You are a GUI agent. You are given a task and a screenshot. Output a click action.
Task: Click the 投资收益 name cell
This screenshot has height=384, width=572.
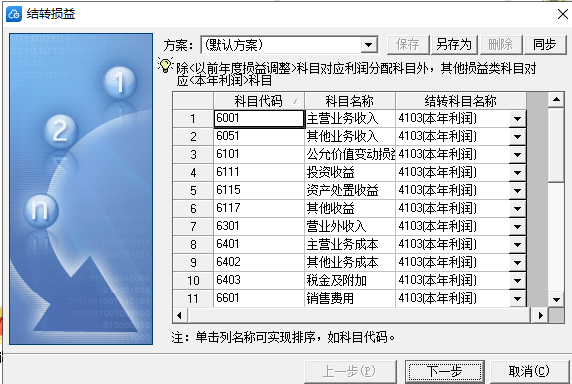pyautogui.click(x=350, y=172)
